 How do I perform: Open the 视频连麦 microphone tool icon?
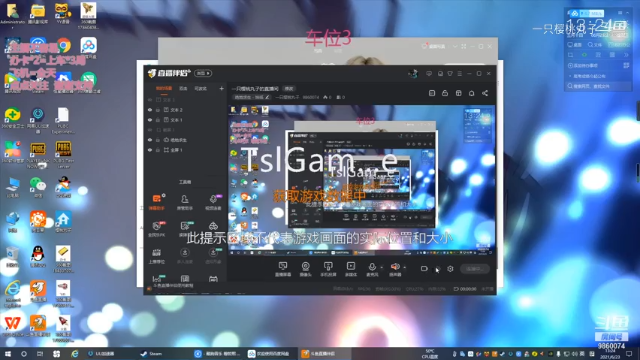213,202
